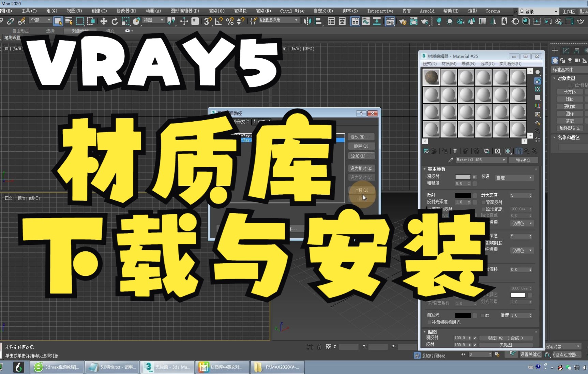Enable the 暗淡距离 checkbox
Image resolution: width=588 pixels, height=374 pixels.
coord(483,209)
